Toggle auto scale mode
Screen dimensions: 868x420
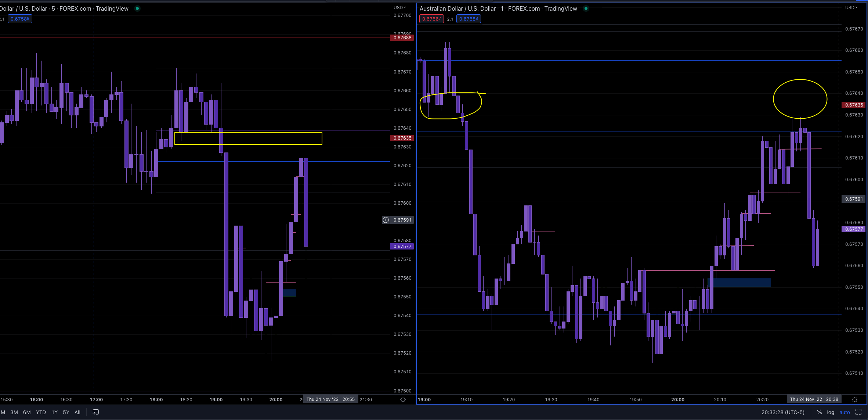click(x=845, y=412)
